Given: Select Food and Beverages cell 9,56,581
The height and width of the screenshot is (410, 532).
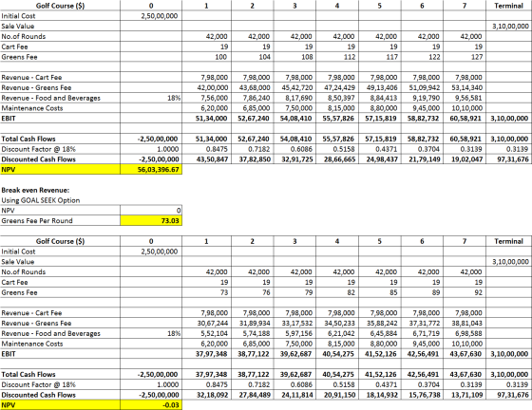Looking at the screenshot, I should click(x=465, y=98).
